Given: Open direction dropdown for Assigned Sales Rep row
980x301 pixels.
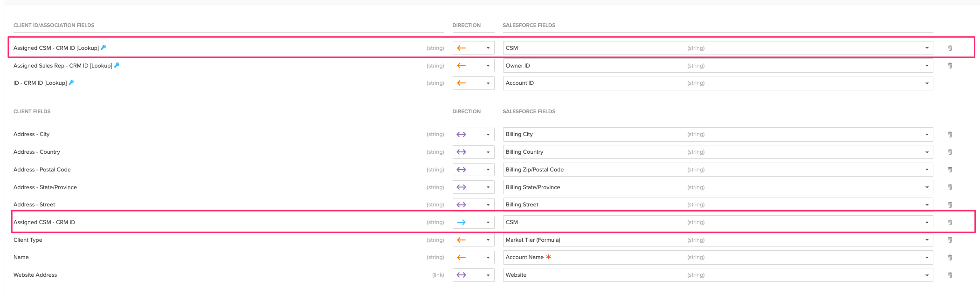Looking at the screenshot, I should tap(473, 66).
